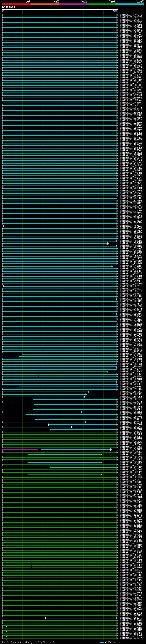Image resolution: width=146 pixels, height=644 pixels.
Task: Open hit UniRef100_B0M1A4
Action: (131, 27)
